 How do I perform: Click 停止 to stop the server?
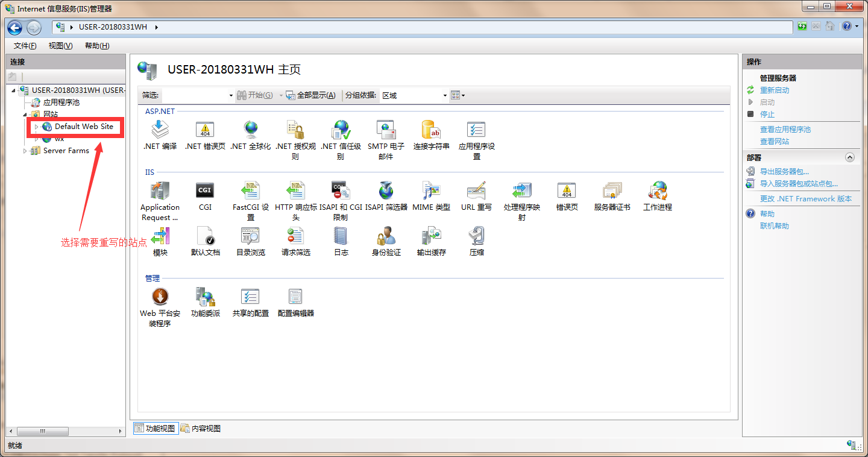click(767, 115)
